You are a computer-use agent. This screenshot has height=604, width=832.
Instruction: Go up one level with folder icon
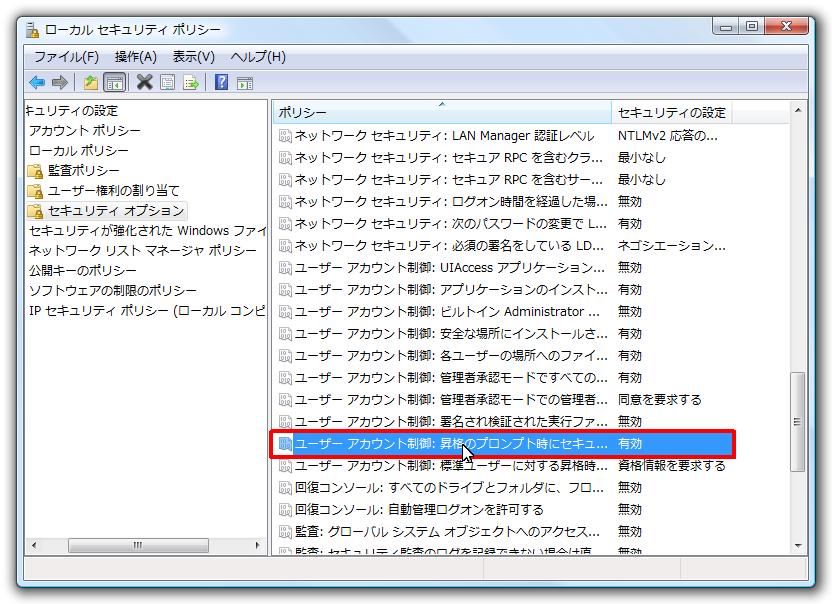[91, 82]
